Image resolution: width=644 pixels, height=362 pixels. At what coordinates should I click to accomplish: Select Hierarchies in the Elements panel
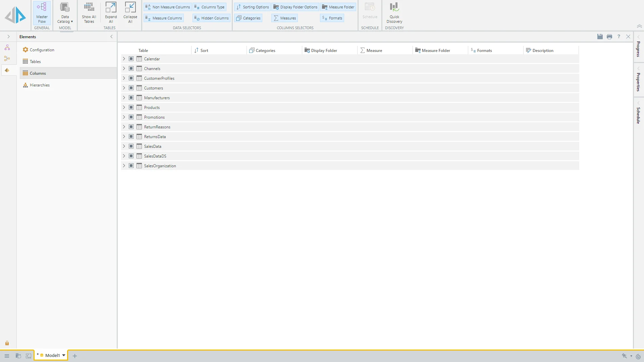[x=40, y=85]
